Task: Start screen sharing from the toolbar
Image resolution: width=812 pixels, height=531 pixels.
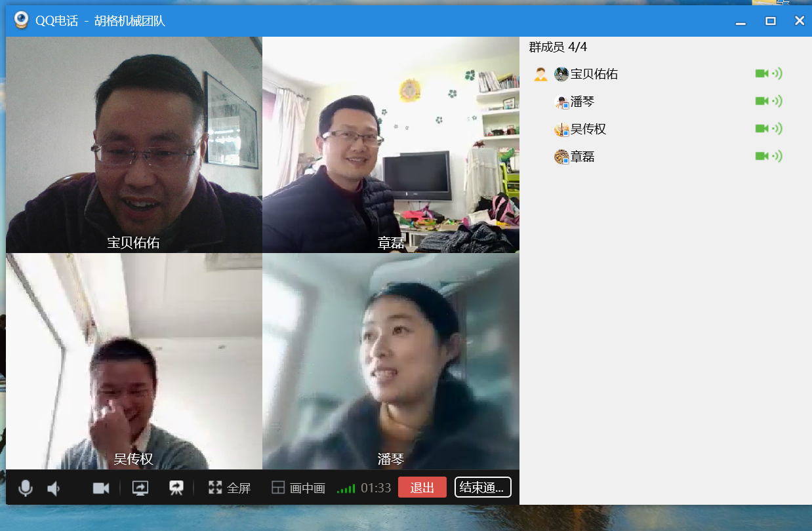Action: (x=140, y=488)
